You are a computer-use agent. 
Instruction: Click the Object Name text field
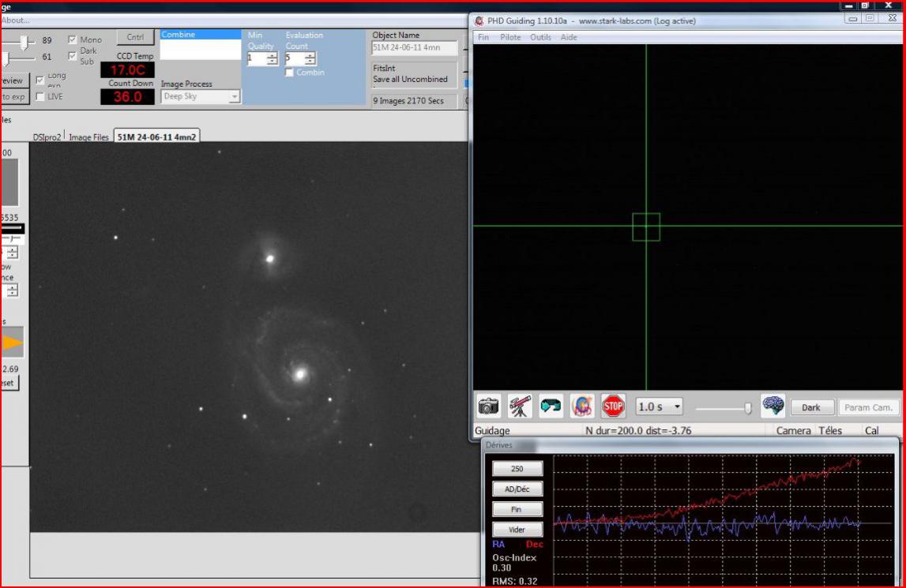pos(414,48)
